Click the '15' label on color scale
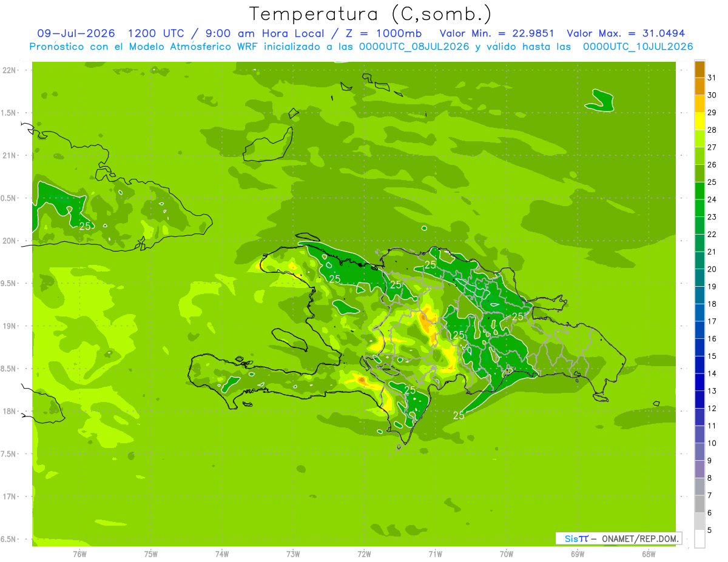Screen dimensions: 728x562 click(712, 356)
